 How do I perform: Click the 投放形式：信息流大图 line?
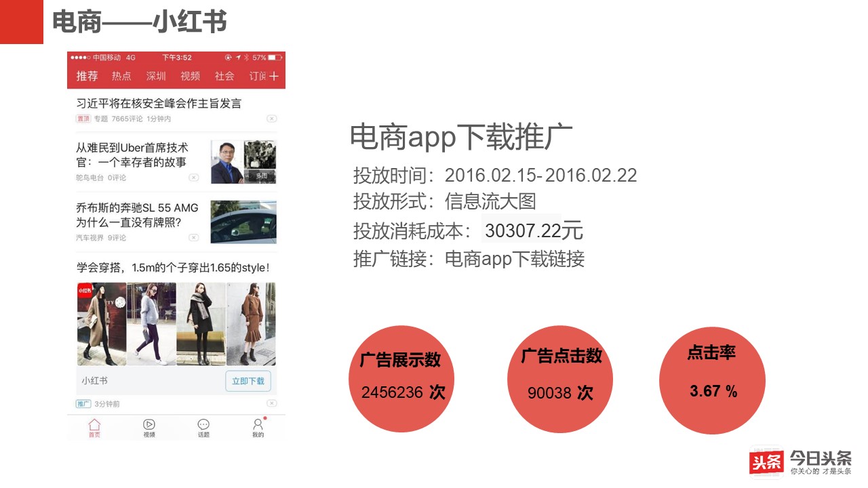click(445, 201)
